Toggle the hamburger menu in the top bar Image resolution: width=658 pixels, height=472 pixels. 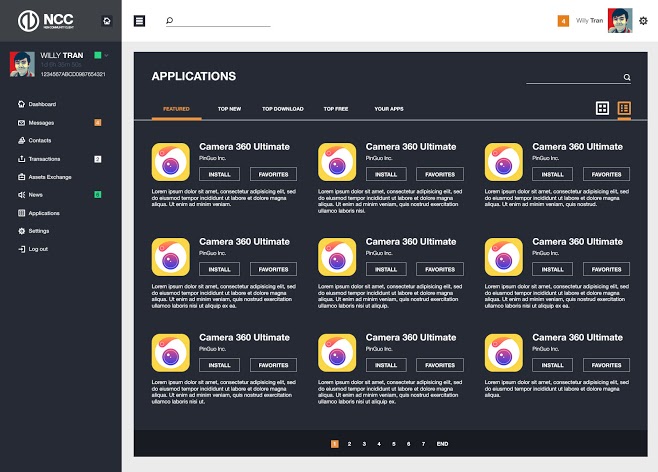point(139,20)
